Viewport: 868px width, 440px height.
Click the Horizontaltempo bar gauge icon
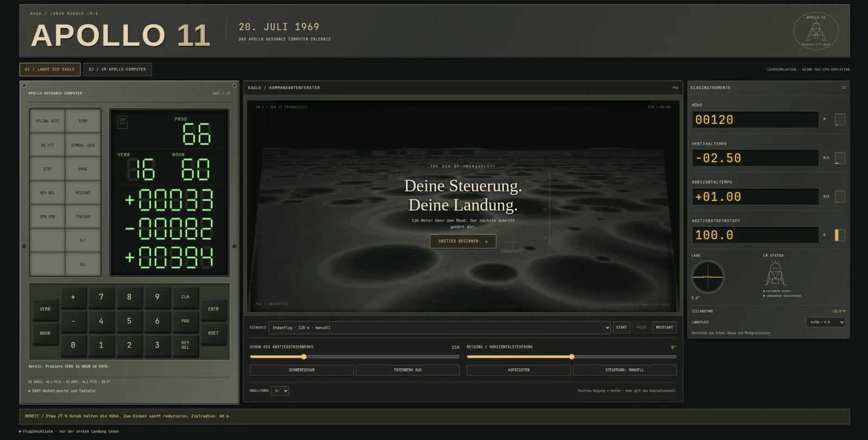pos(840,196)
